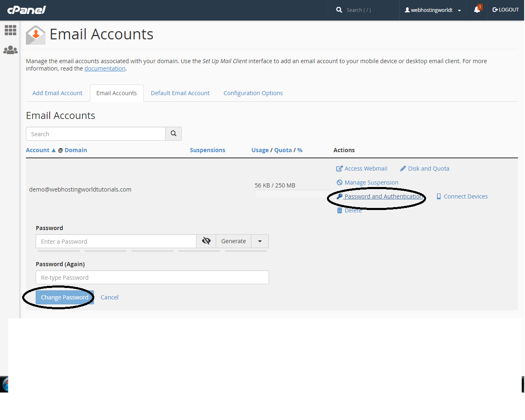Select the Connect Devices icon
This screenshot has width=525, height=420.
(439, 196)
